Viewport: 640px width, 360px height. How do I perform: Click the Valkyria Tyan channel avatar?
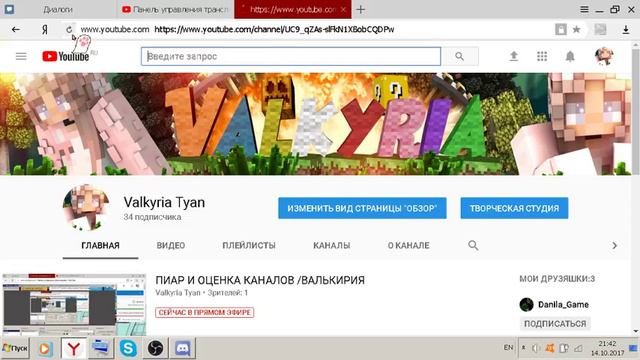point(86,207)
